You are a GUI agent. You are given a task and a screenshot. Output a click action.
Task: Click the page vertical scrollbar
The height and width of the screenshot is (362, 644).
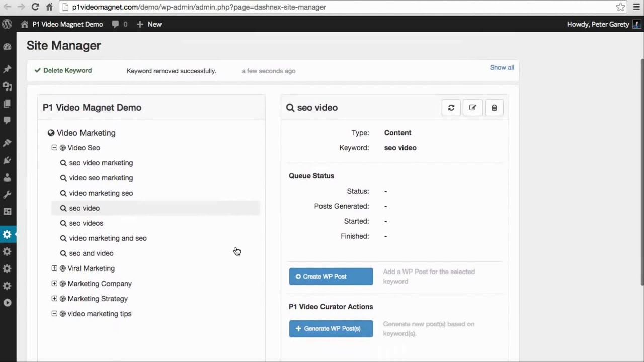click(x=641, y=171)
